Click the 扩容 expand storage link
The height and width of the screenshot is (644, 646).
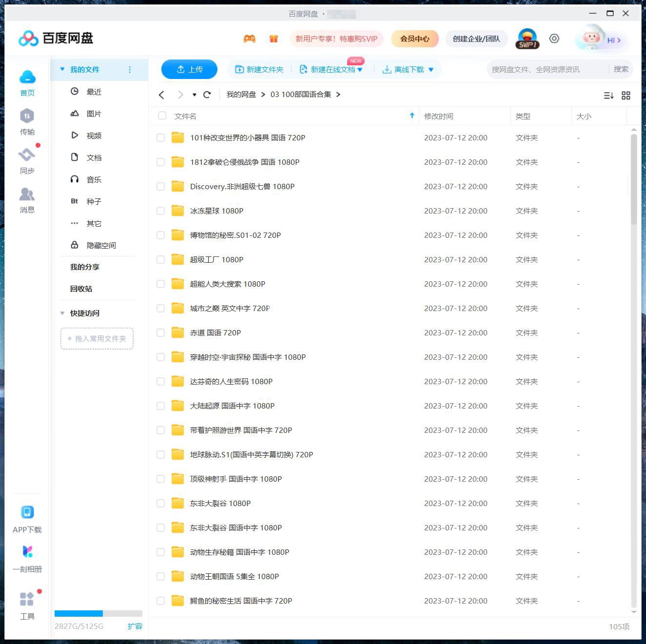pyautogui.click(x=135, y=626)
